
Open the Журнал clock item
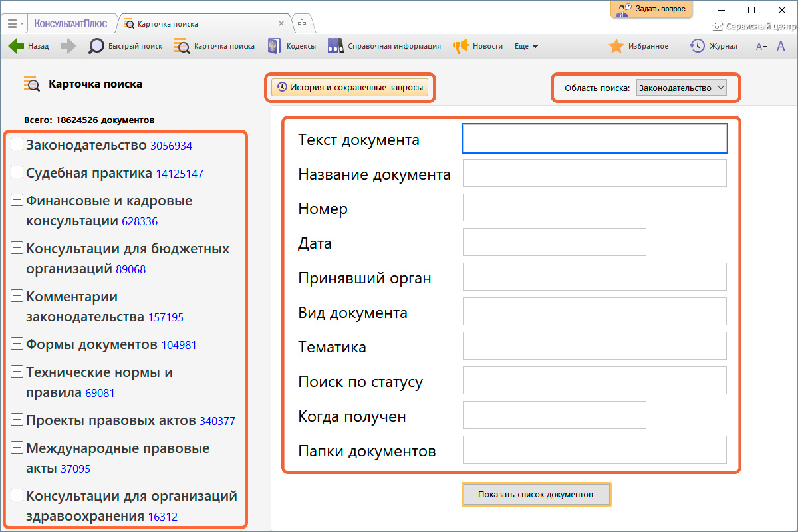click(714, 46)
